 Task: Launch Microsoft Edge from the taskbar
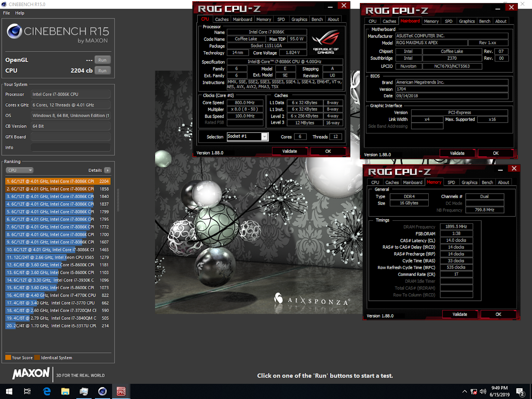pyautogui.click(x=46, y=391)
